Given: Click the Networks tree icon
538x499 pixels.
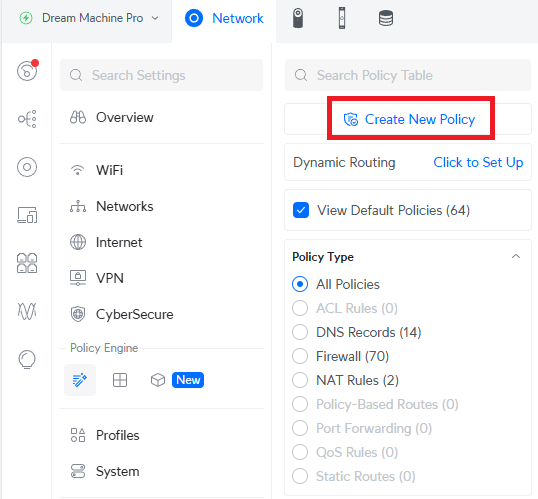Looking at the screenshot, I should [x=78, y=206].
